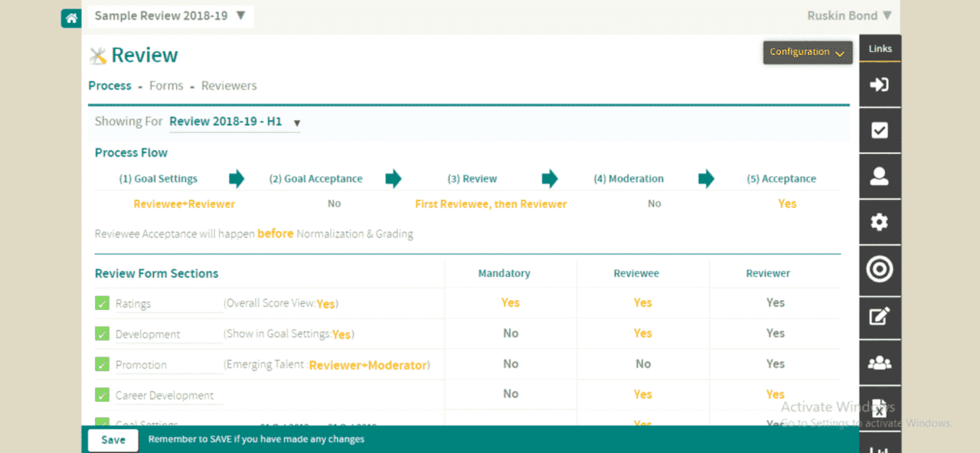Open the Ruskin Bond user menu
980x453 pixels.
(849, 15)
